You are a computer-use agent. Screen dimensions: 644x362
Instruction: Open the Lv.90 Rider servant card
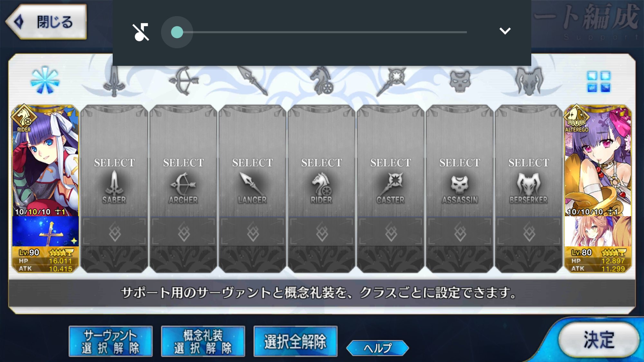(45, 189)
